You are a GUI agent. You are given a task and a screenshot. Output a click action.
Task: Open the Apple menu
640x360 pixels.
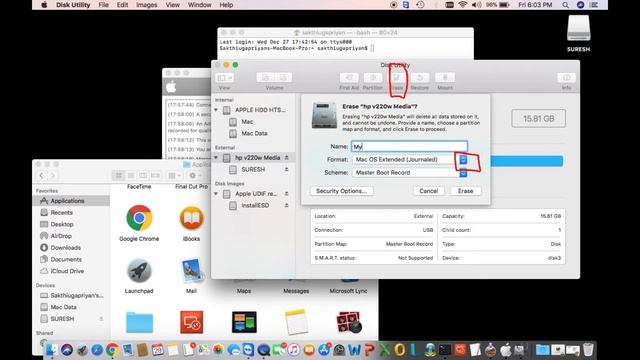(x=44, y=5)
